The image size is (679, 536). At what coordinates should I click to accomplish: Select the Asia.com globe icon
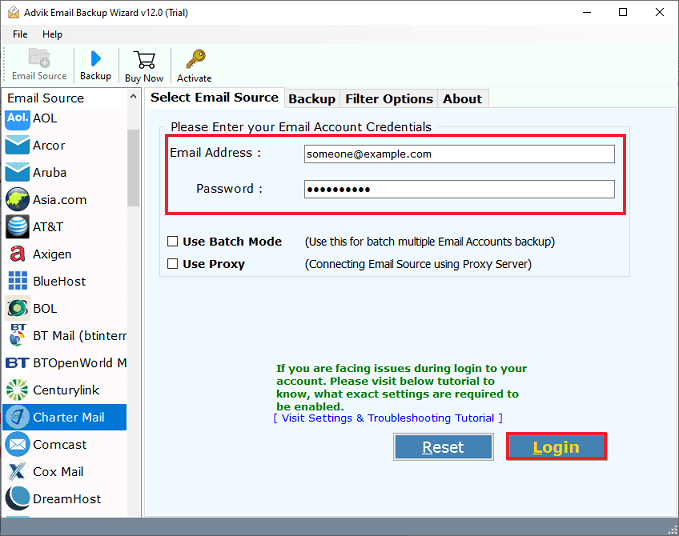coord(17,200)
